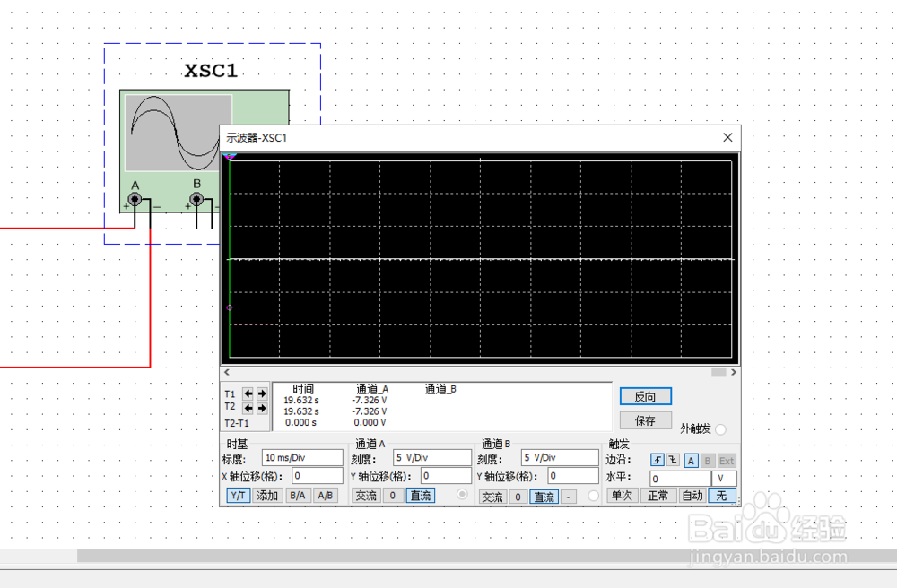897x588 pixels.
Task: Set trigger source to channel B
Action: pyautogui.click(x=707, y=461)
